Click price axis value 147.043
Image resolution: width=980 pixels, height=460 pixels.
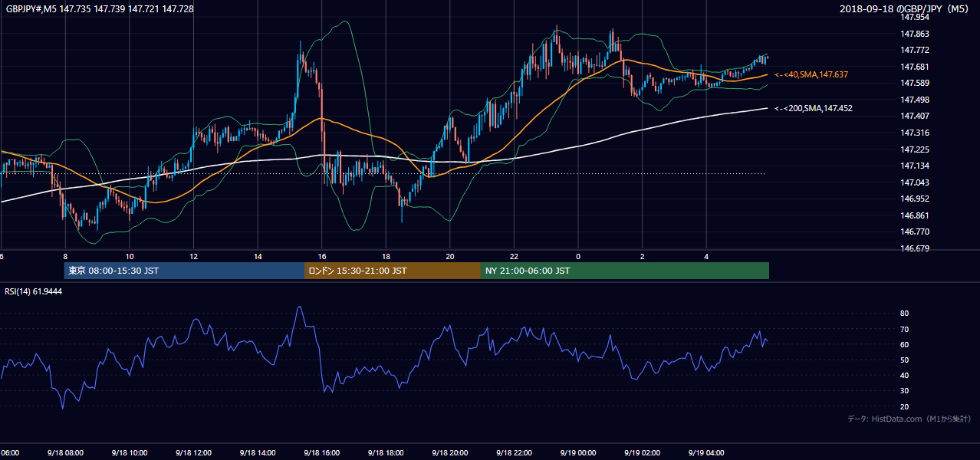point(915,182)
